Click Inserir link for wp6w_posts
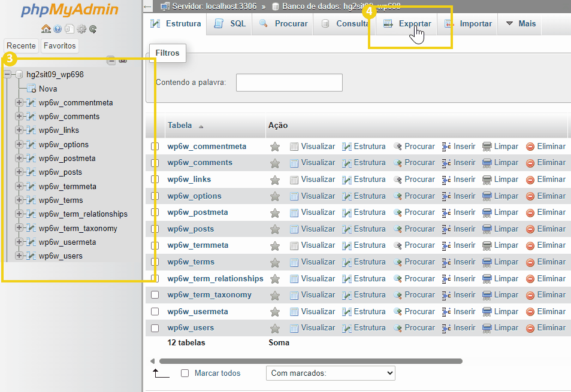 464,229
